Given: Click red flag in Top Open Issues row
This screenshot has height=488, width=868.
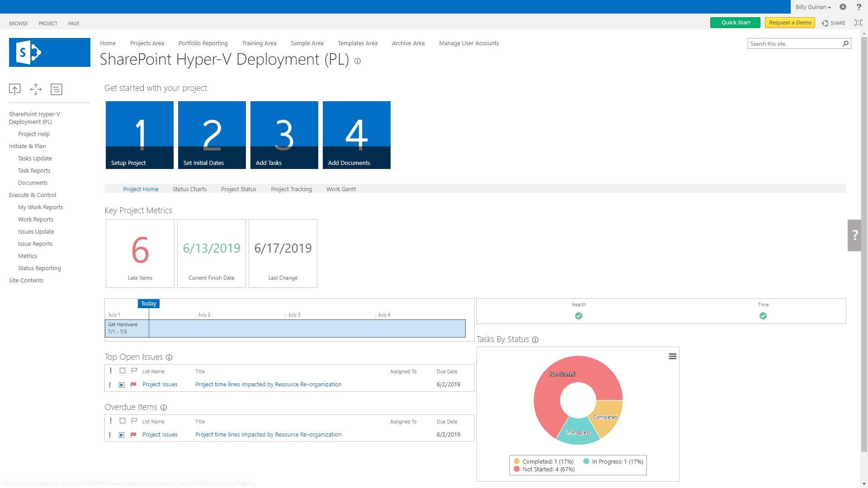Looking at the screenshot, I should point(133,385).
